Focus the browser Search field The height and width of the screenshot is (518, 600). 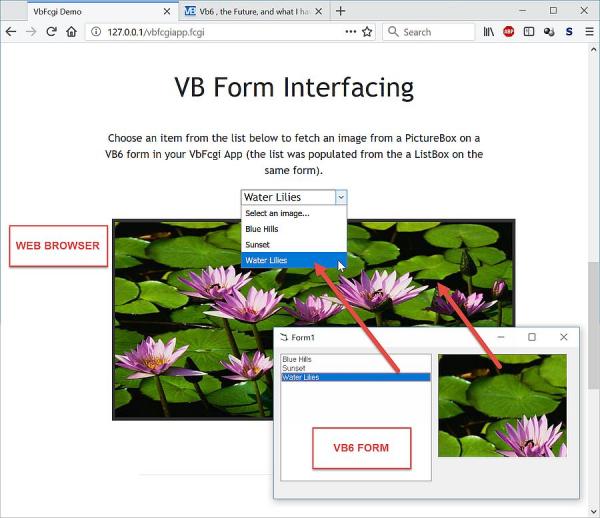[429, 32]
